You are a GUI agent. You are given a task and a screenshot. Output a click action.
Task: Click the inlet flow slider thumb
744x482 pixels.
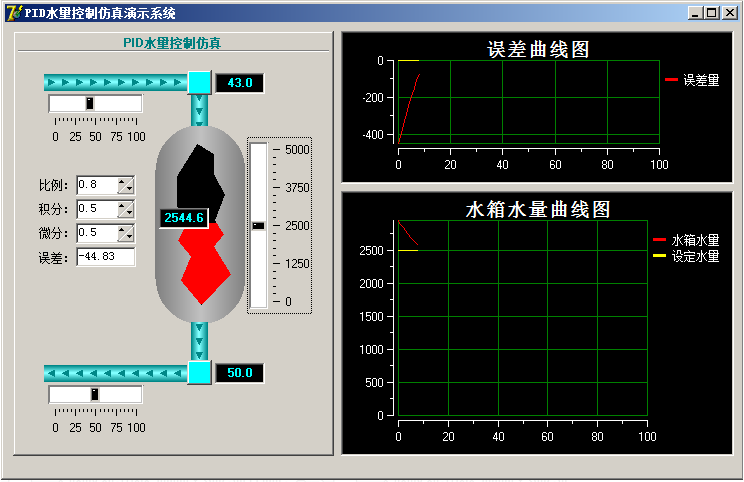coord(89,103)
